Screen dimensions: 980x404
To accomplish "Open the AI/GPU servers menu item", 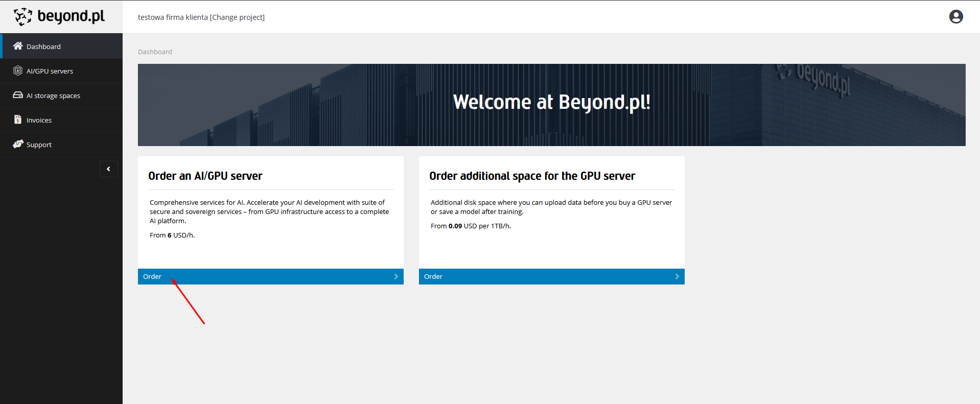I will click(x=61, y=70).
